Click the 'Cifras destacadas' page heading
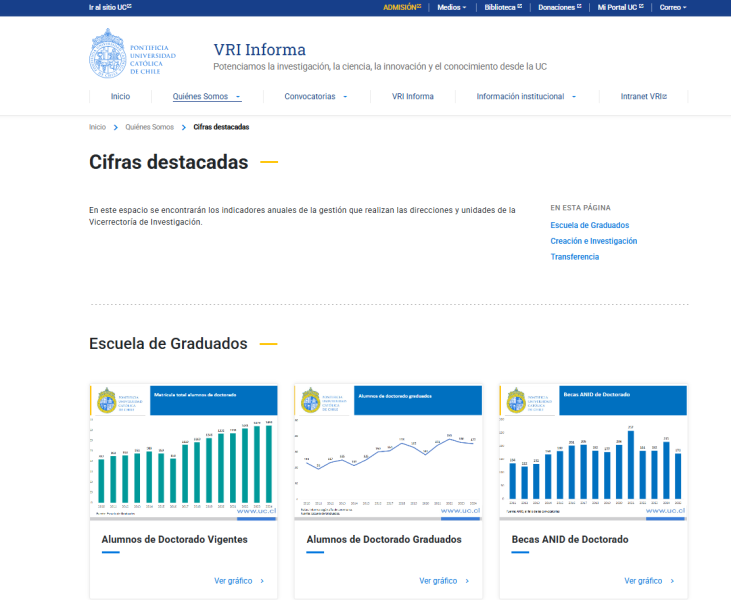 coord(168,162)
